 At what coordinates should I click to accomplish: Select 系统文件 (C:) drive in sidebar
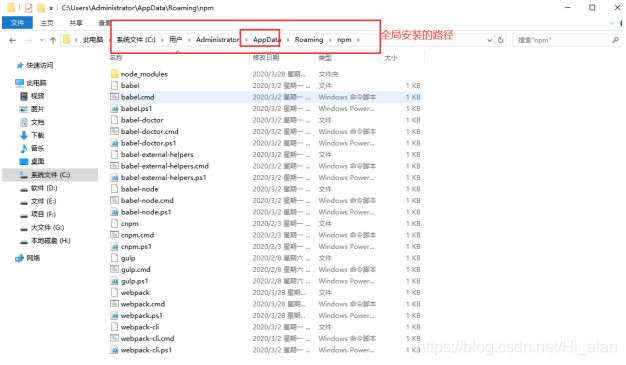[50, 175]
